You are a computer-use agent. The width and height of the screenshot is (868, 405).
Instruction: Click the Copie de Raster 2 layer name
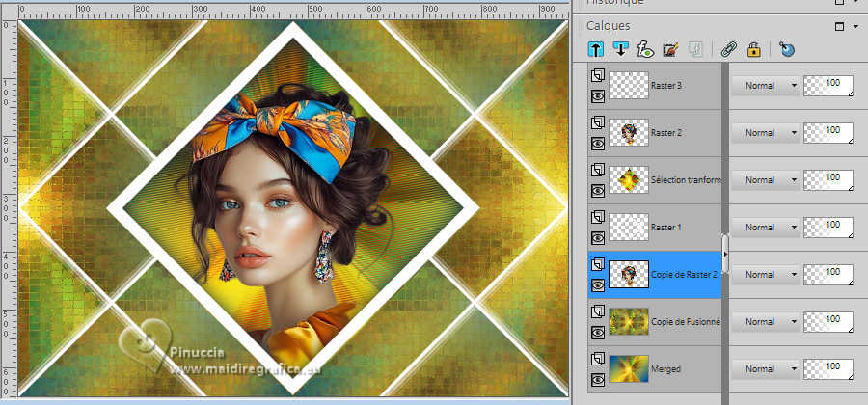[685, 275]
